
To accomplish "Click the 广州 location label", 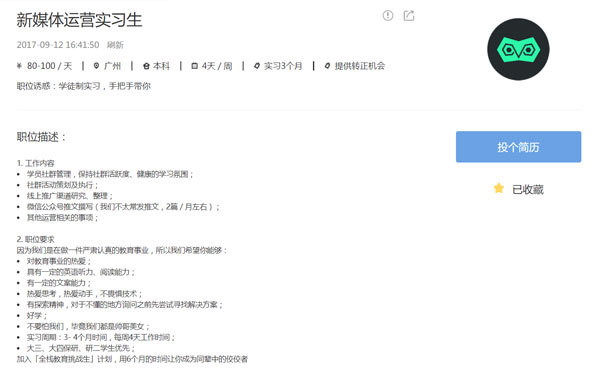I will 112,66.
